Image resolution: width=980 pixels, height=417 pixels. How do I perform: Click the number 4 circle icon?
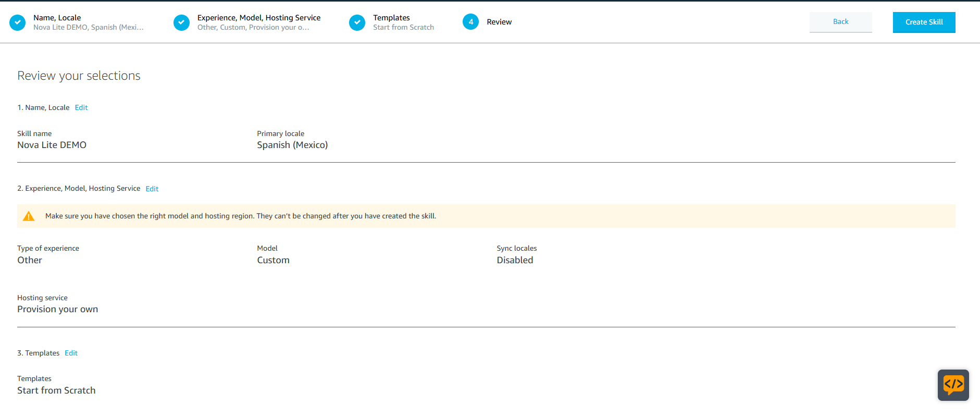[x=470, y=22]
